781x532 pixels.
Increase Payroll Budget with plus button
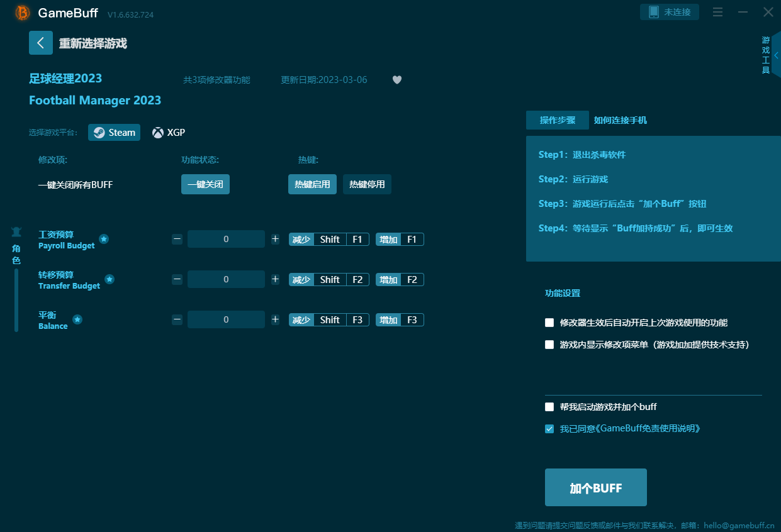pos(275,239)
